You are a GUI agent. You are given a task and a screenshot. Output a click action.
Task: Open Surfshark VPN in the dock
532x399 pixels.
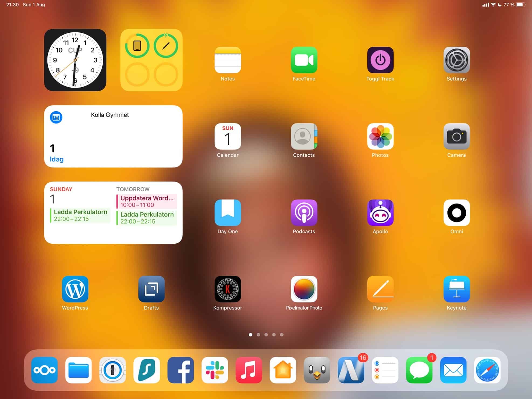pos(147,370)
